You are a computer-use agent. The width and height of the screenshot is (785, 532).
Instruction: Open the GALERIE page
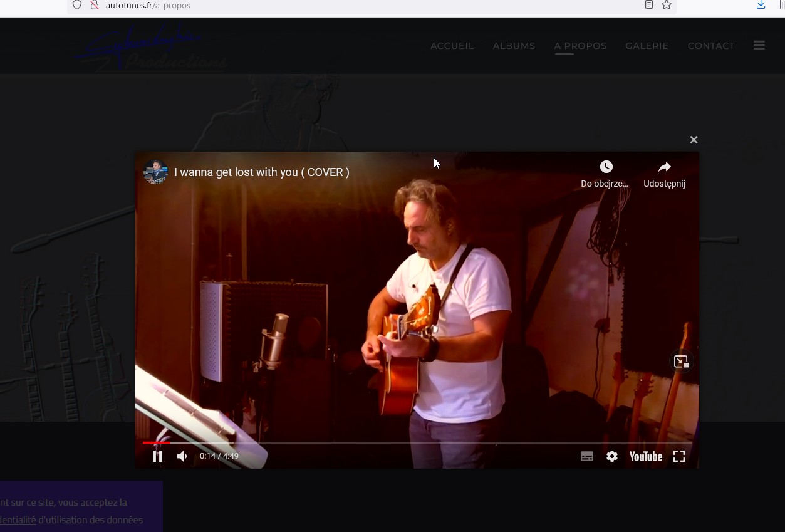tap(647, 46)
